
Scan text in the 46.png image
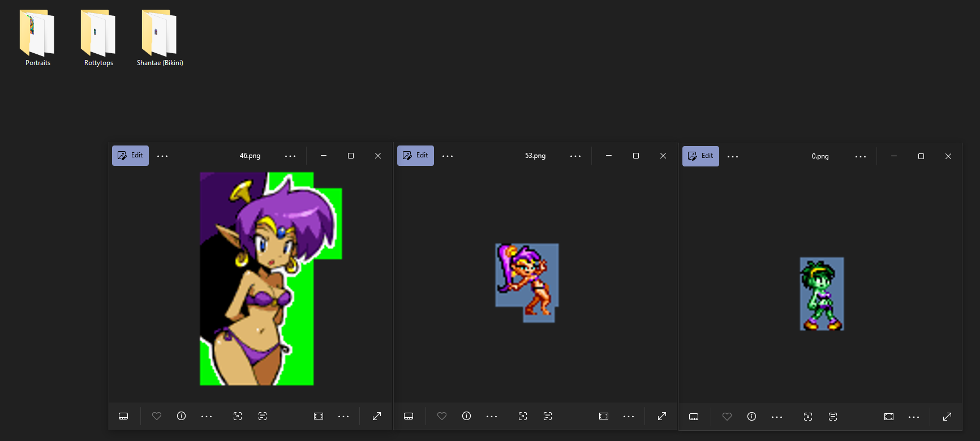[x=263, y=416]
